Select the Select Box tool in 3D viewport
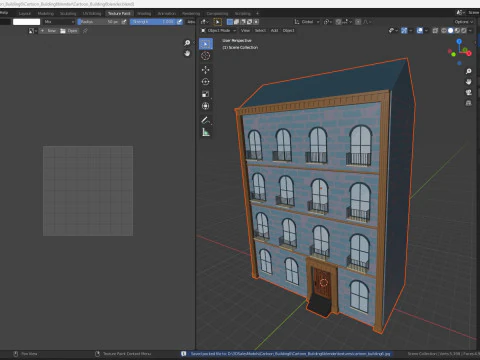This screenshot has width=480, height=360. click(206, 44)
